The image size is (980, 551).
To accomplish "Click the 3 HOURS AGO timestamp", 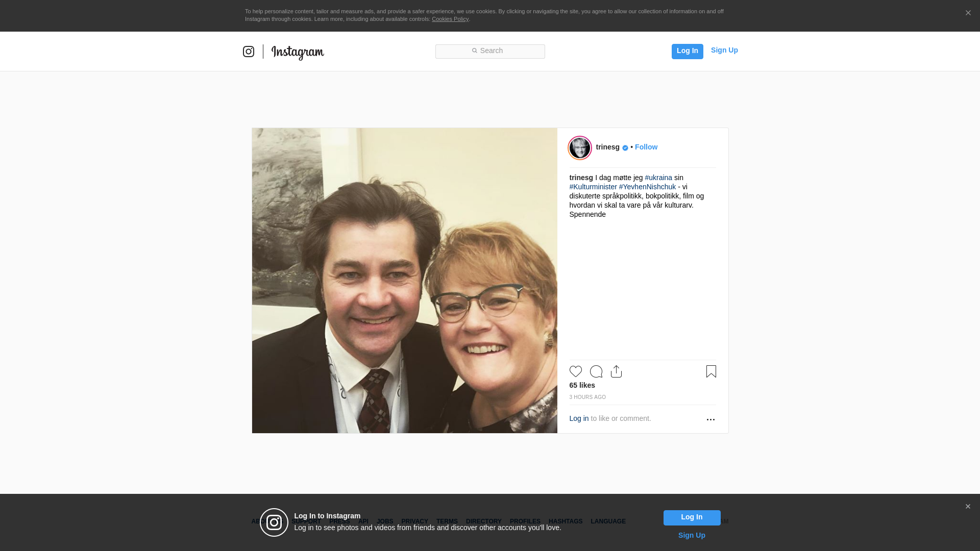I will tap(587, 397).
